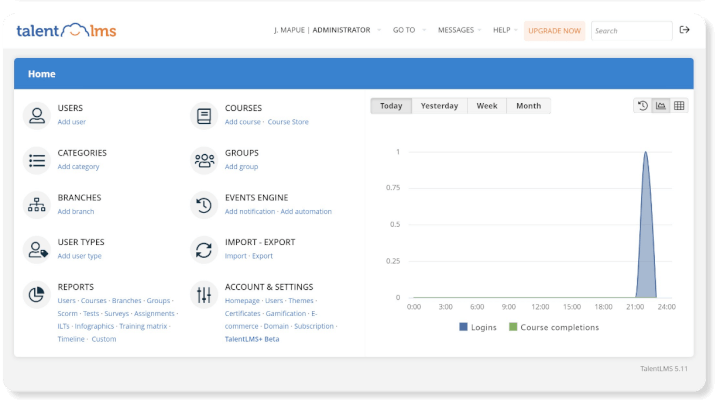Open the Help dropdown menu

tap(505, 30)
